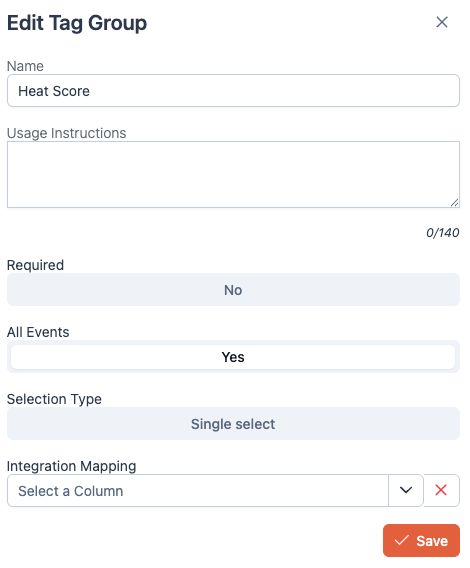Click the Edit Tag Group heading
The height and width of the screenshot is (568, 470).
coord(77,23)
